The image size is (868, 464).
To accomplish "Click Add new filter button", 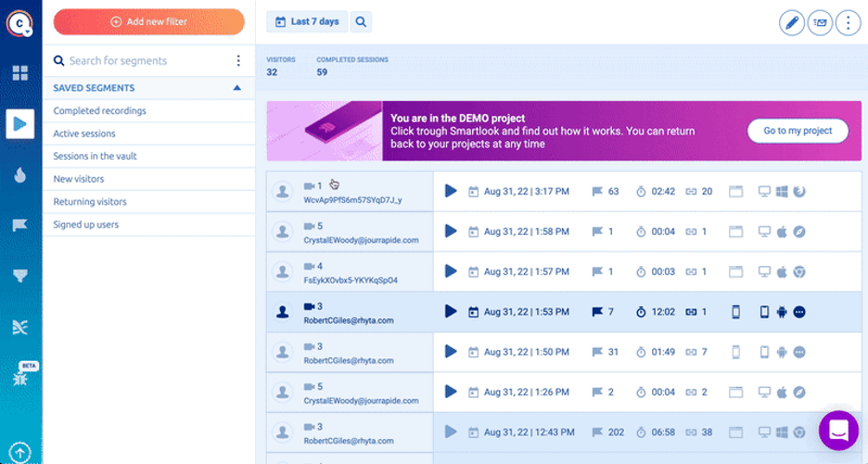I will click(149, 21).
